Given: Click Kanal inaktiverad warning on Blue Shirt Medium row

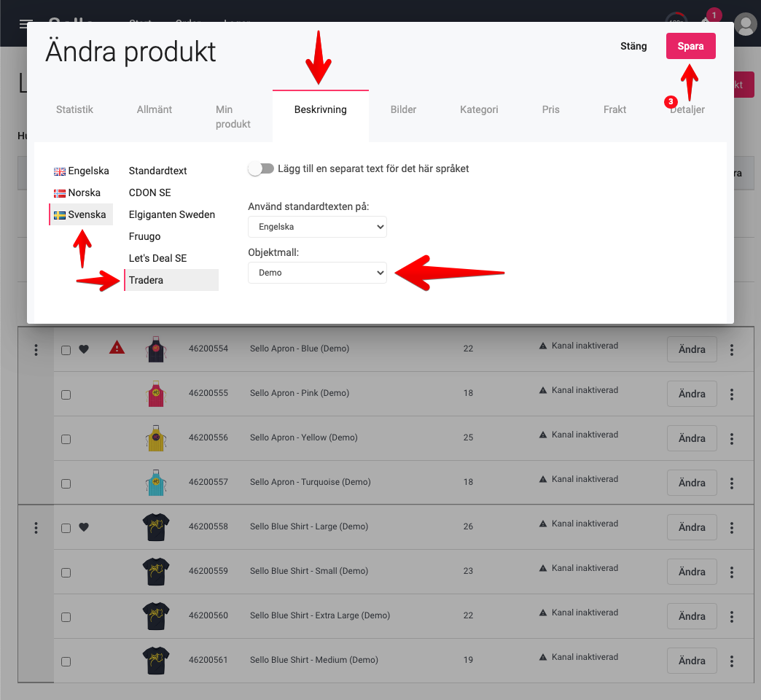Looking at the screenshot, I should pos(579,657).
